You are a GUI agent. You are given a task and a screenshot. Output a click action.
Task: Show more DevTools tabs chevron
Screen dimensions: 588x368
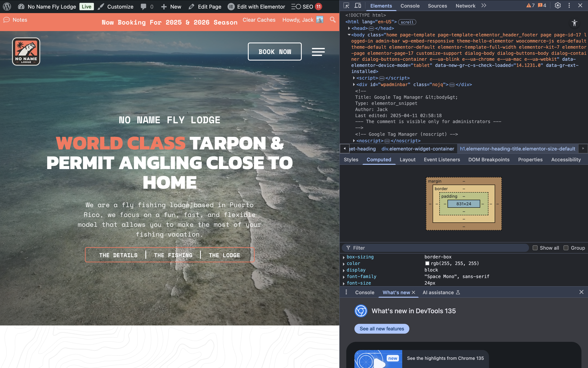(x=484, y=5)
